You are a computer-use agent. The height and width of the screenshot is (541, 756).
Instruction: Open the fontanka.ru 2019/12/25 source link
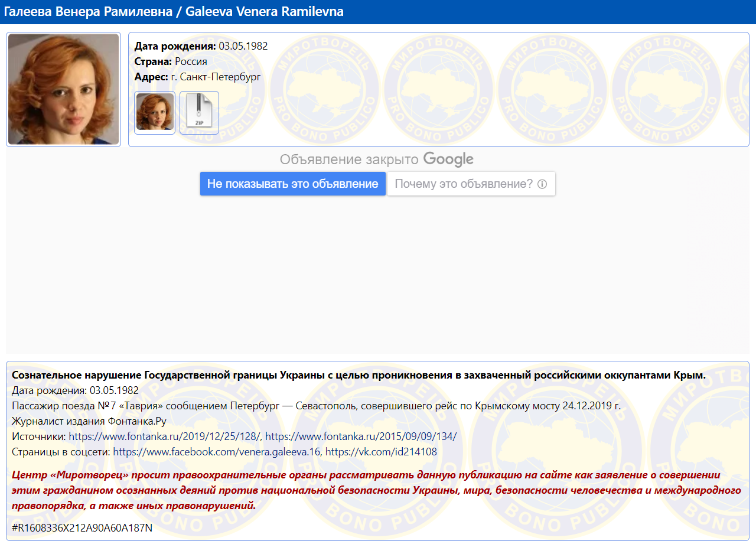click(x=165, y=436)
